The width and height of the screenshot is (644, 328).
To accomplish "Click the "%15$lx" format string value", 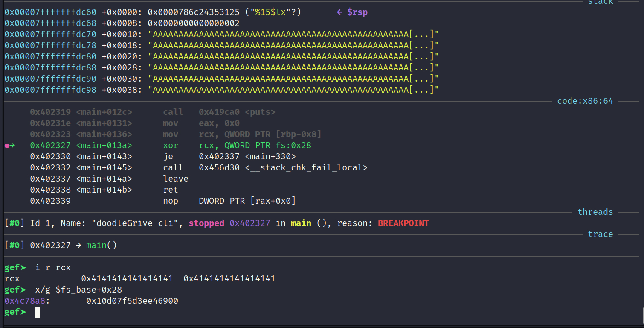I will (x=270, y=12).
